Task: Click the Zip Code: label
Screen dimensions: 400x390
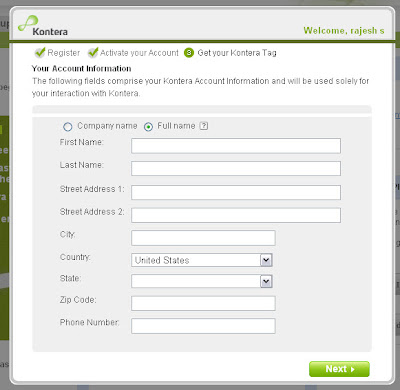Action: tap(78, 300)
